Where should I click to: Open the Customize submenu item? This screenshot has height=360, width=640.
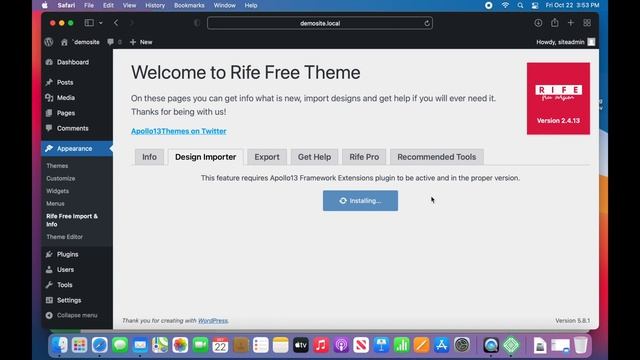click(60, 178)
